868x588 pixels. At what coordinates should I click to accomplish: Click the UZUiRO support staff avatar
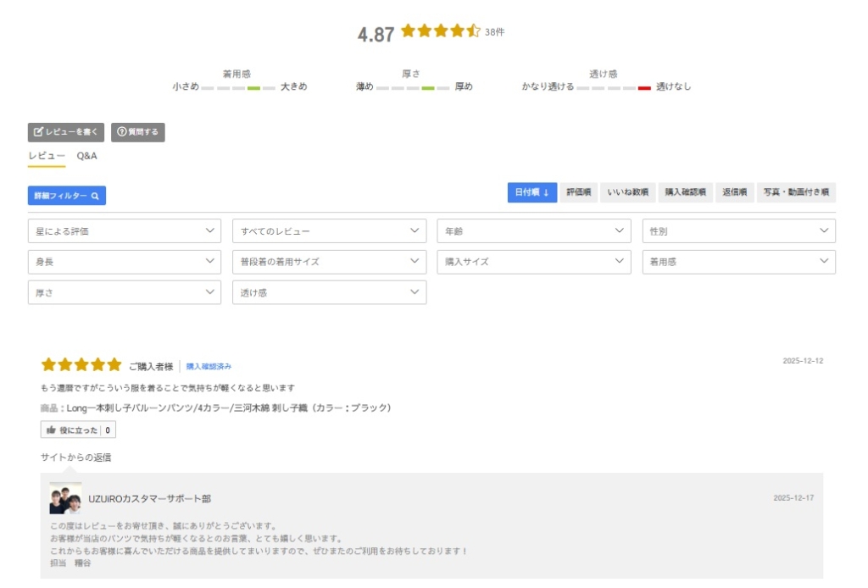(x=65, y=499)
